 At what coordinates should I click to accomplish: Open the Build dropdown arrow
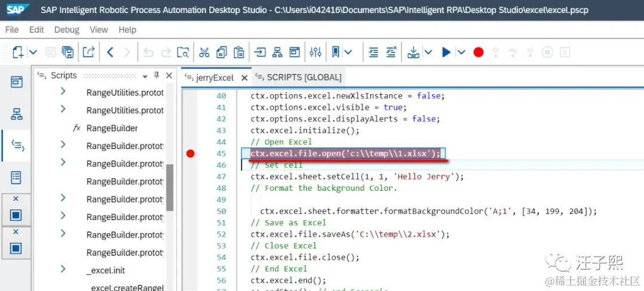428,52
